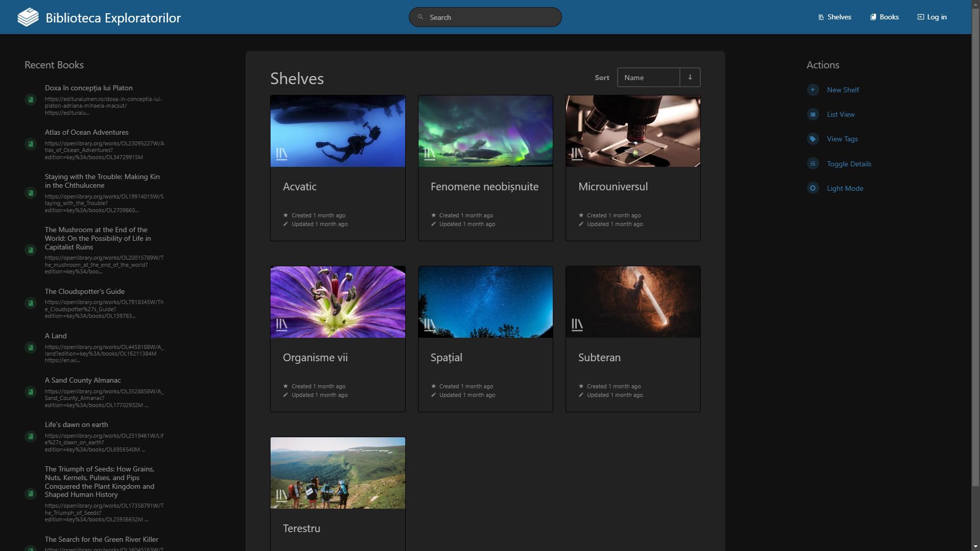Click the book icon beside A Land
980x551 pixels.
(x=31, y=347)
